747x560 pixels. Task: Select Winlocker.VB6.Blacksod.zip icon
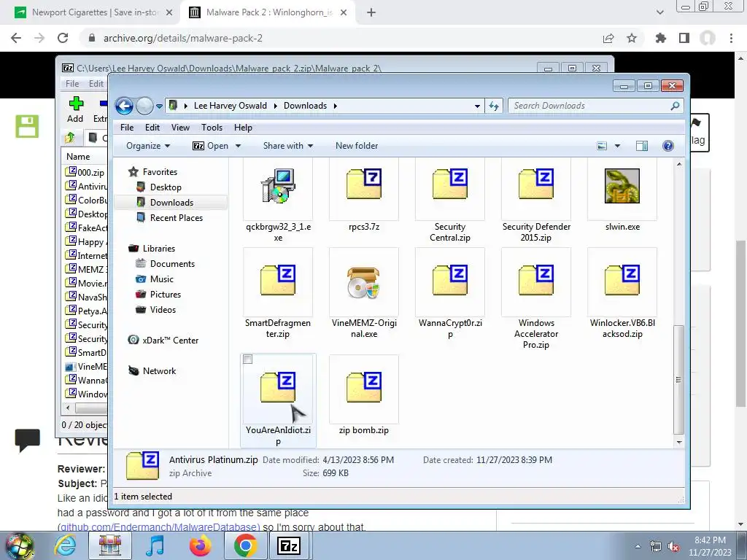[x=622, y=280]
